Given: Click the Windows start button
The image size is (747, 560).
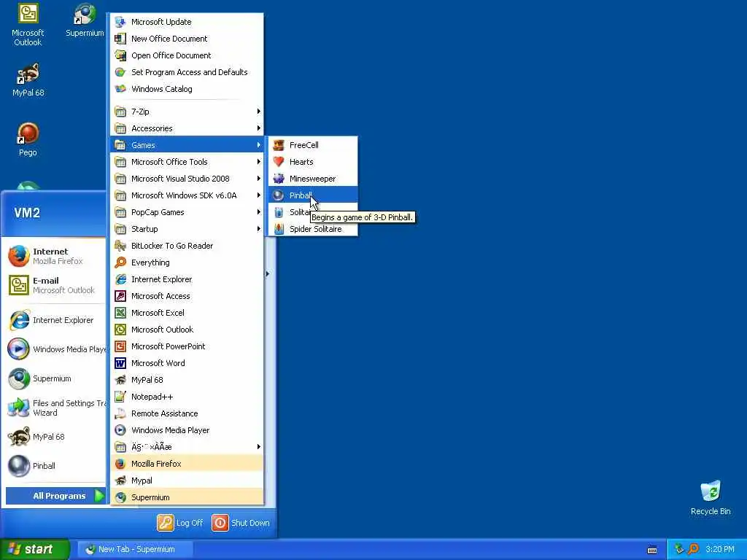Looking at the screenshot, I should click(35, 549).
